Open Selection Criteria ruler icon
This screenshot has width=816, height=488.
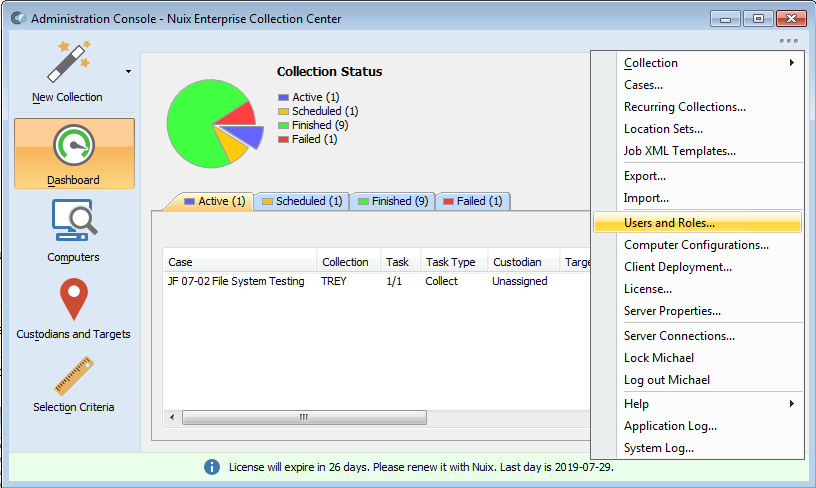click(x=74, y=376)
